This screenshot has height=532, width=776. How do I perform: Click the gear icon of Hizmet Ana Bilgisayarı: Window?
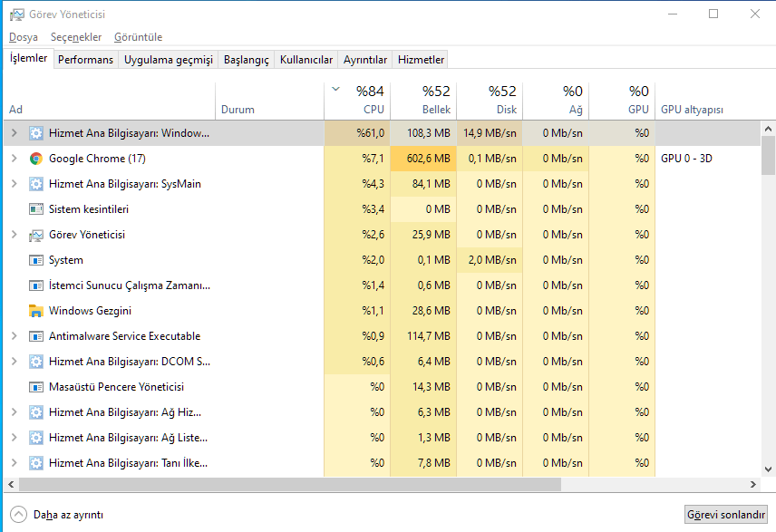click(35, 133)
